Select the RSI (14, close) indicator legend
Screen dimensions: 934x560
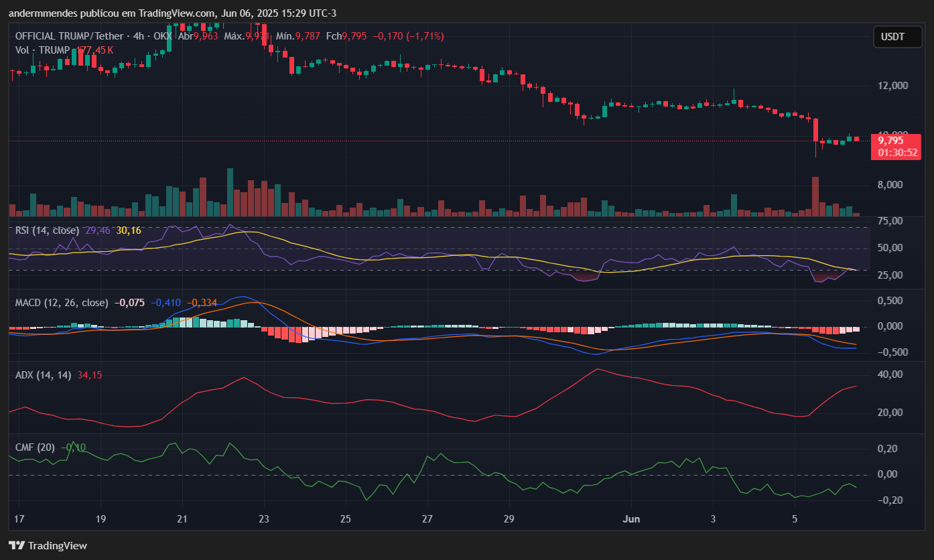[x=47, y=230]
